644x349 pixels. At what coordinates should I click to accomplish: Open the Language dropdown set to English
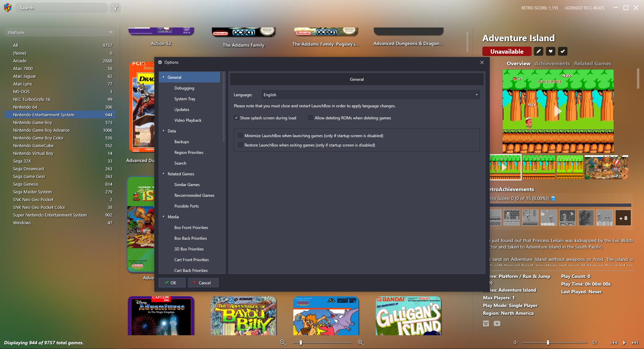[371, 95]
